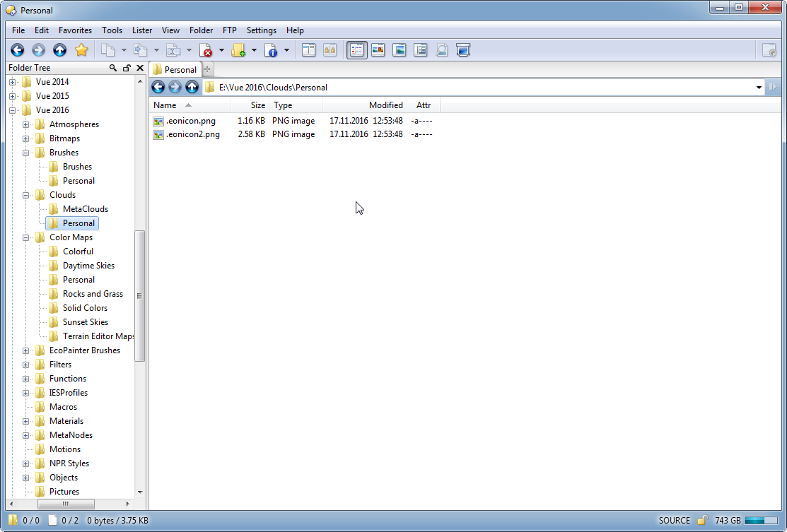Expand the Atmospheres tree node
The image size is (787, 532).
point(25,124)
